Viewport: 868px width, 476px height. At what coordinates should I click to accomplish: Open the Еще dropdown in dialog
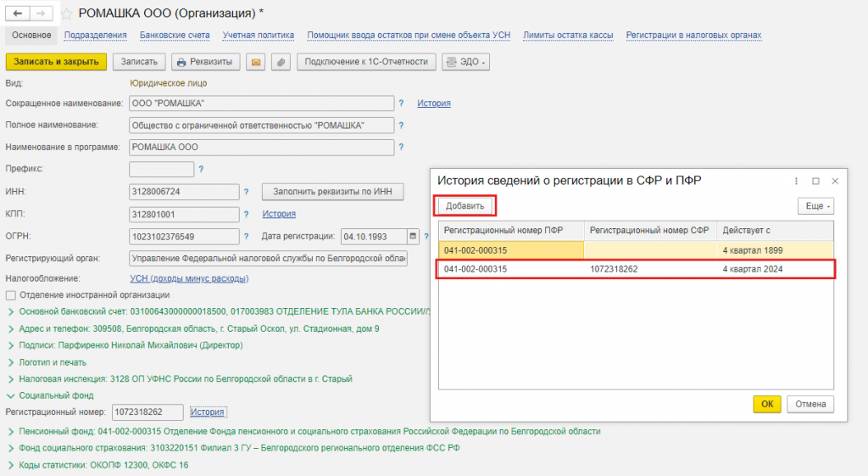click(815, 206)
